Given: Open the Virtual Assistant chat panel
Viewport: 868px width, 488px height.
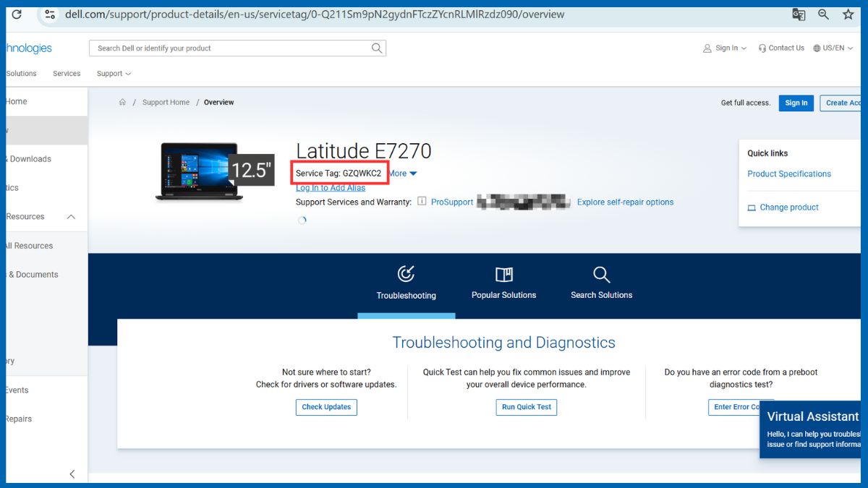Looking at the screenshot, I should 811,429.
